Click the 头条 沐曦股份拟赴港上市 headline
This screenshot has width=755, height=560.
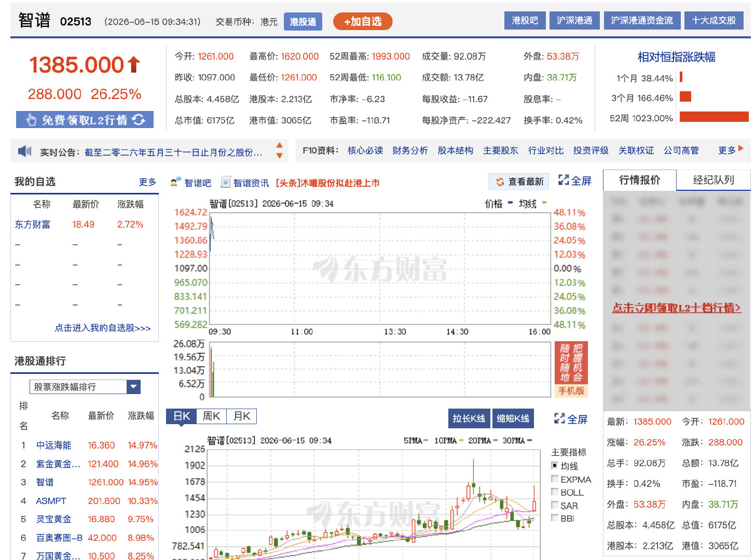[327, 183]
